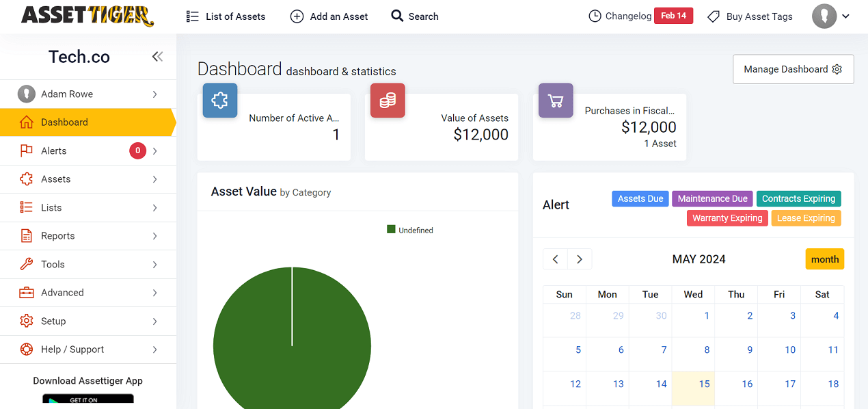
Task: Click the Get It On app badge
Action: pyautogui.click(x=88, y=400)
